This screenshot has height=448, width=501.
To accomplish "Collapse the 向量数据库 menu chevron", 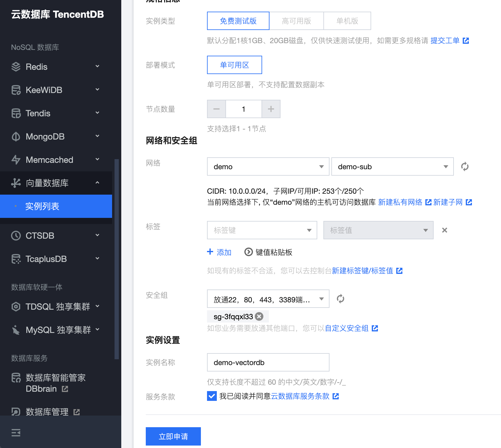I will pos(97,183).
